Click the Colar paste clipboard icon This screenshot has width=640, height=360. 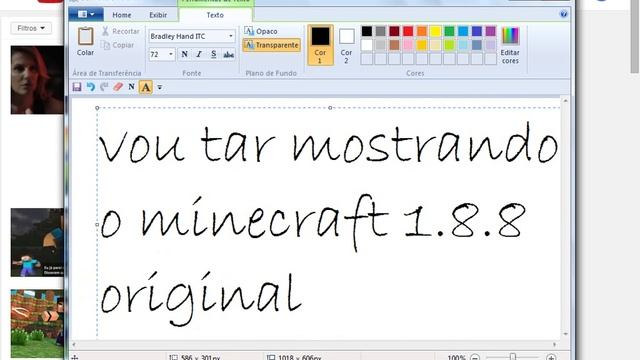(x=85, y=37)
